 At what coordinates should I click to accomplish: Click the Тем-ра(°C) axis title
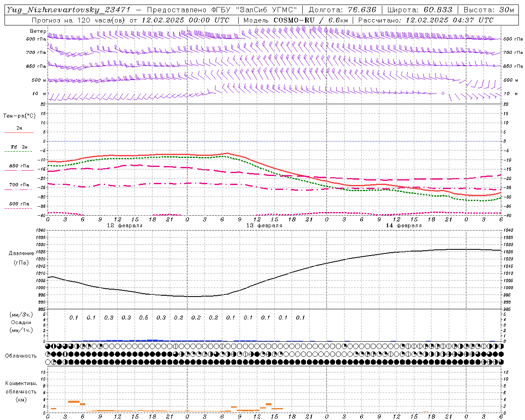(19, 116)
